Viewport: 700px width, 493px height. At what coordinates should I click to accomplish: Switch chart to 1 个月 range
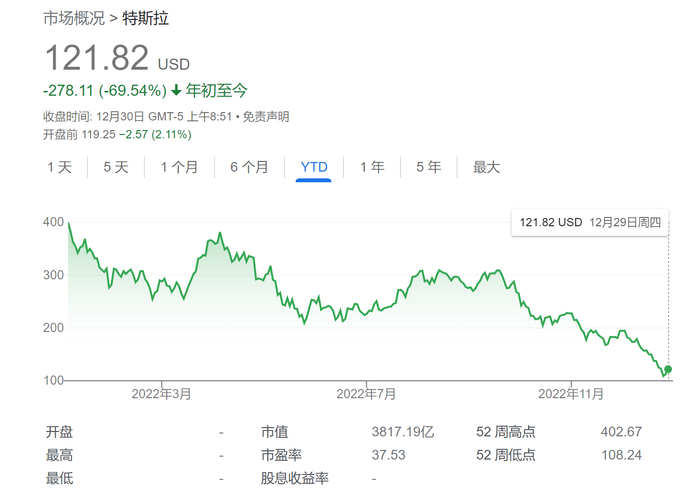pyautogui.click(x=179, y=167)
